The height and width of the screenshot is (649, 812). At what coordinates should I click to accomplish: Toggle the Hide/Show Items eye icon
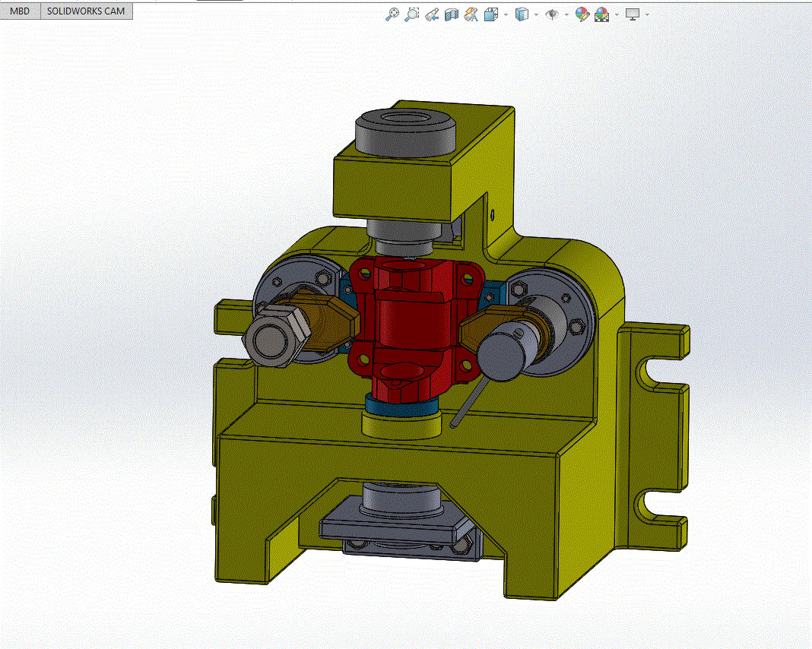[552, 14]
